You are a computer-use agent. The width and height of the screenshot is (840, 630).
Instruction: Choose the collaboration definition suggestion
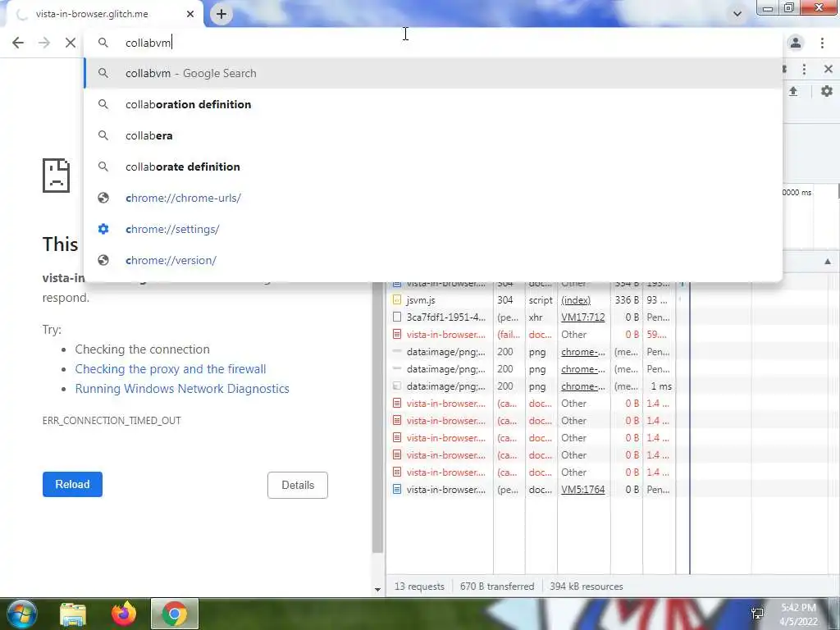433,104
